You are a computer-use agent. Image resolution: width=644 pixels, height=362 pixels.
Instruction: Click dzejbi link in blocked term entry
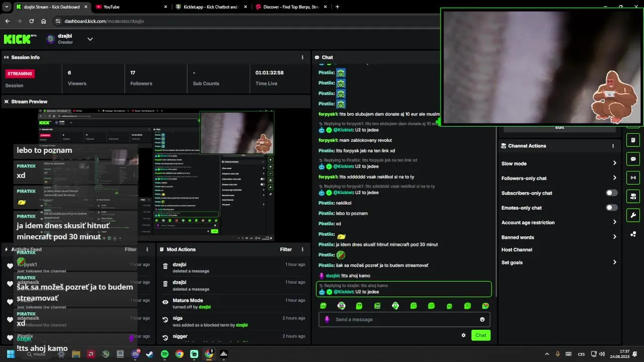click(x=242, y=325)
